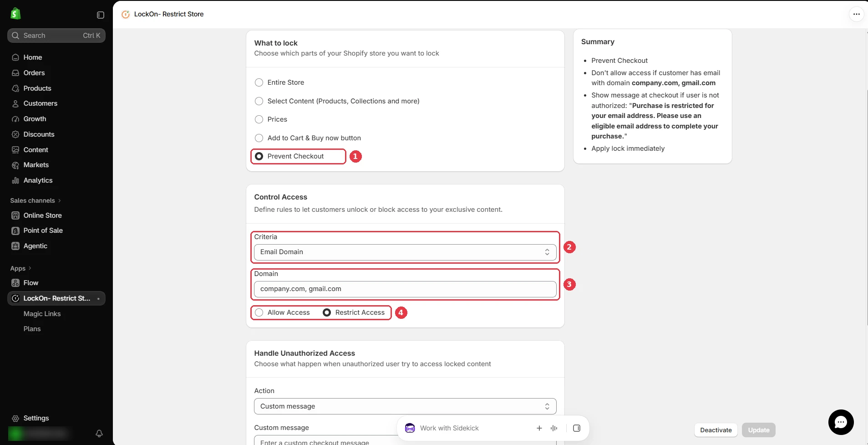This screenshot has width=868, height=445.
Task: Click the Sidekick plus attachment icon
Action: [539, 428]
